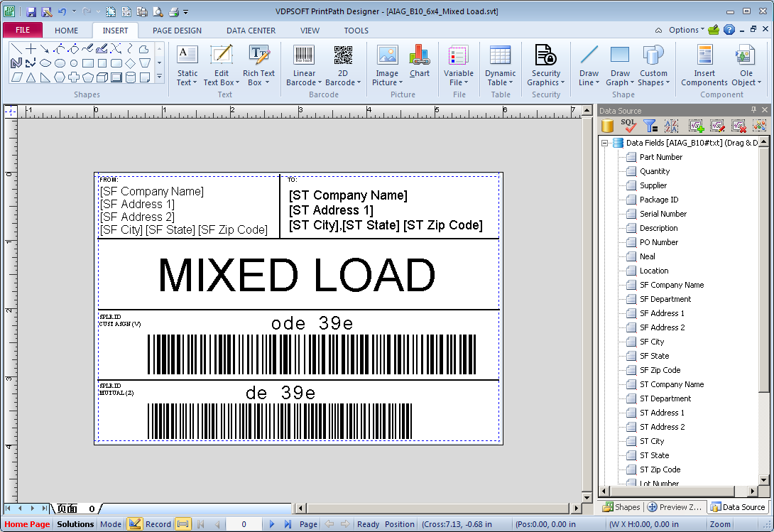The image size is (774, 532).
Task: Click the record number input field
Action: [244, 524]
